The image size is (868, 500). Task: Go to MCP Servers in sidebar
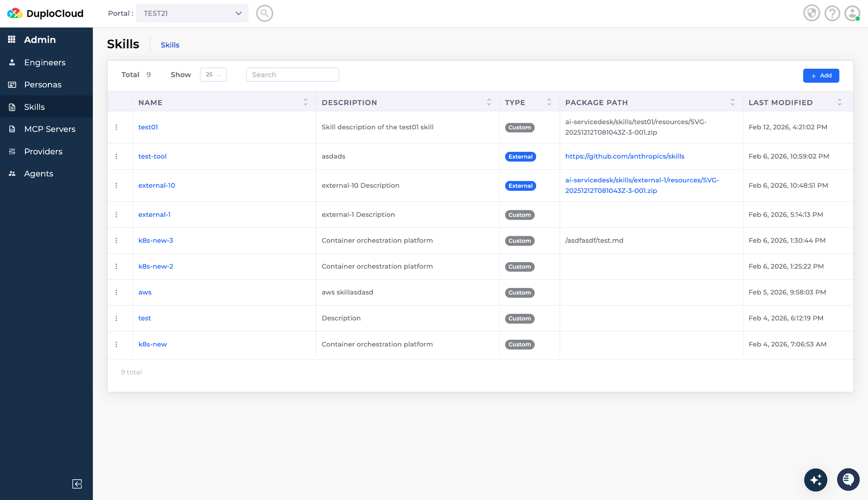pyautogui.click(x=50, y=129)
